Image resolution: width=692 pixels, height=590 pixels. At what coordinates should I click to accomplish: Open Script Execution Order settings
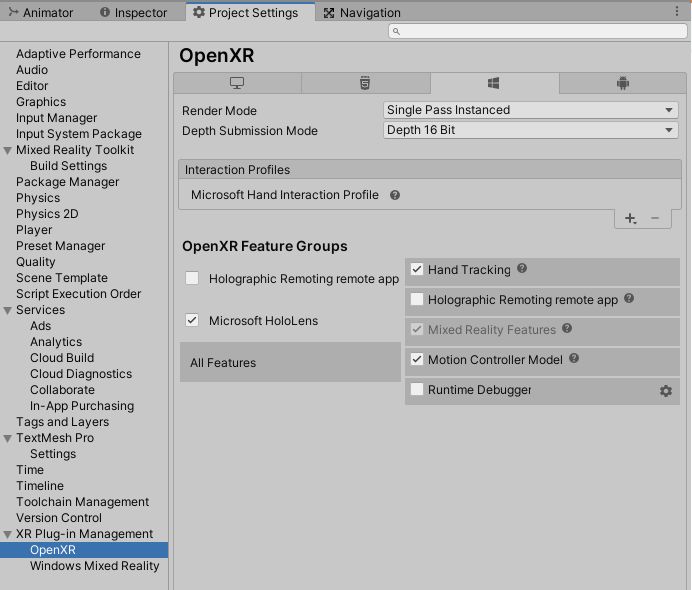79,294
